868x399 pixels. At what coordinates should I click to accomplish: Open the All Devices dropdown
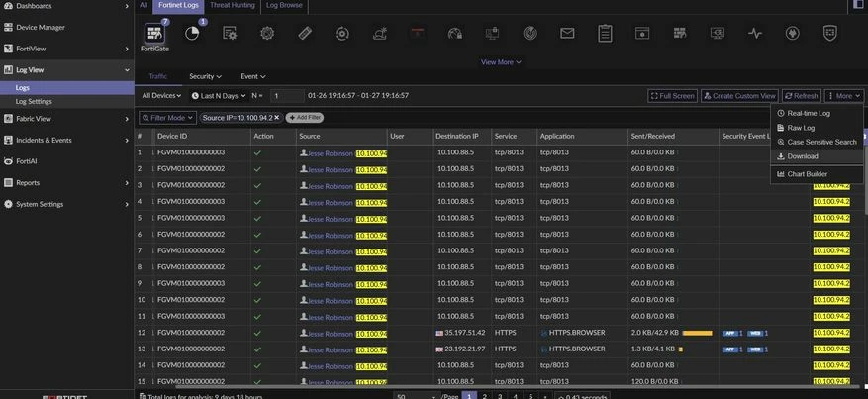click(x=161, y=96)
